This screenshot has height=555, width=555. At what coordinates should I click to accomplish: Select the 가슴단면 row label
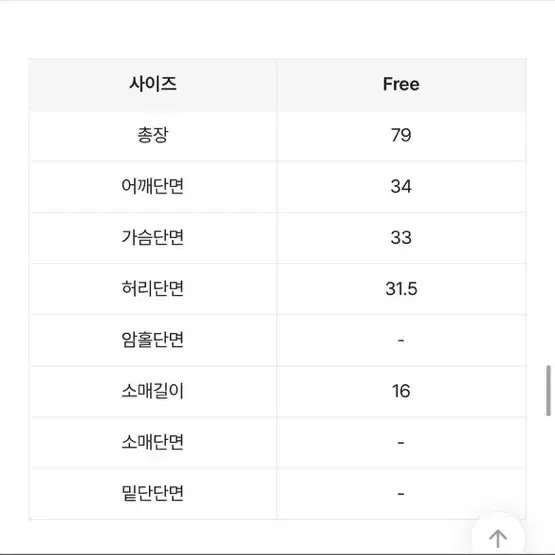pyautogui.click(x=153, y=237)
